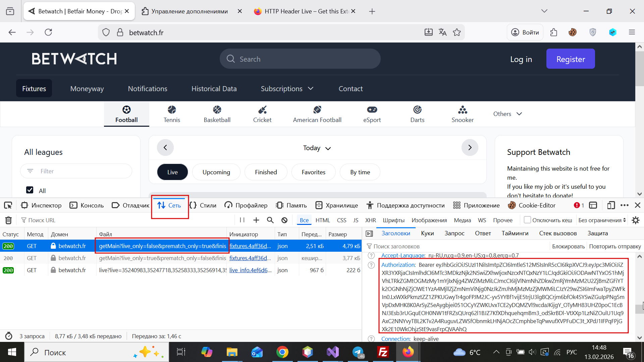Image resolution: width=644 pixels, height=362 pixels.
Task: Clear network log with trash icon
Action: 8,220
